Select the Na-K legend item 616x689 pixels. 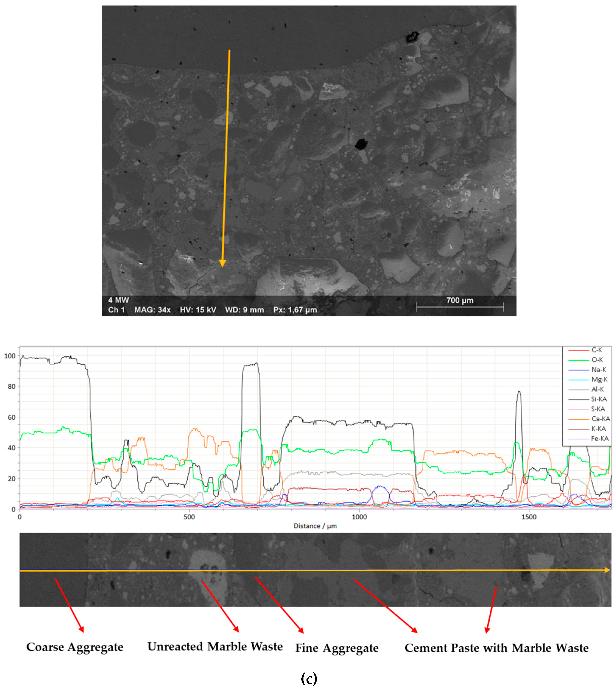point(598,370)
